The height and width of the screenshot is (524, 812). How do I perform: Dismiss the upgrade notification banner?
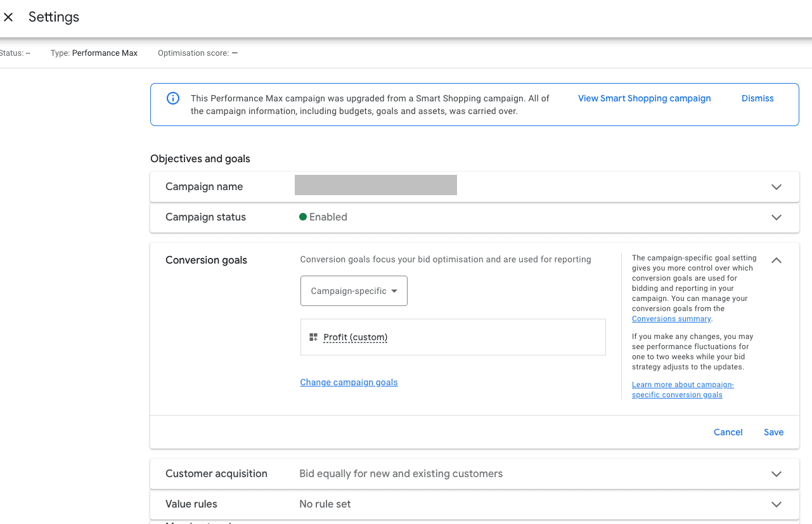pyautogui.click(x=757, y=98)
